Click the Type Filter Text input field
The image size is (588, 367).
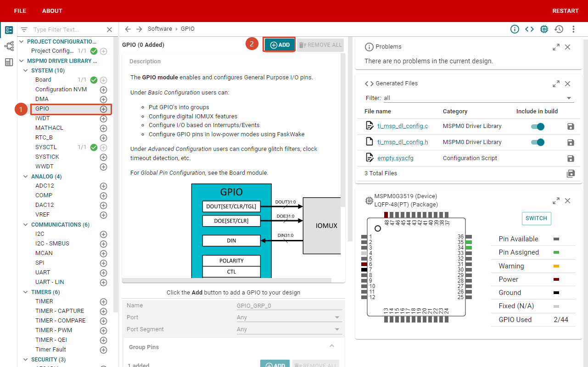pos(68,29)
